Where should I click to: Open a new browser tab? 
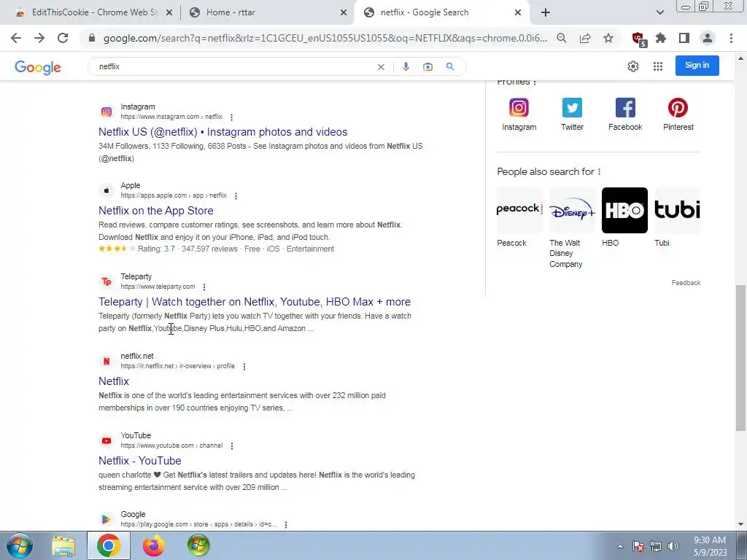point(546,13)
